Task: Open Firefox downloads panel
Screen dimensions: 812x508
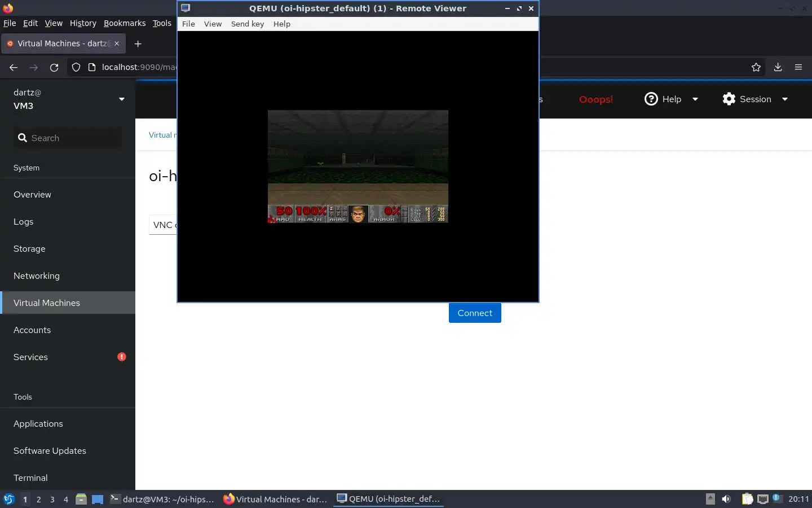Action: click(x=778, y=67)
